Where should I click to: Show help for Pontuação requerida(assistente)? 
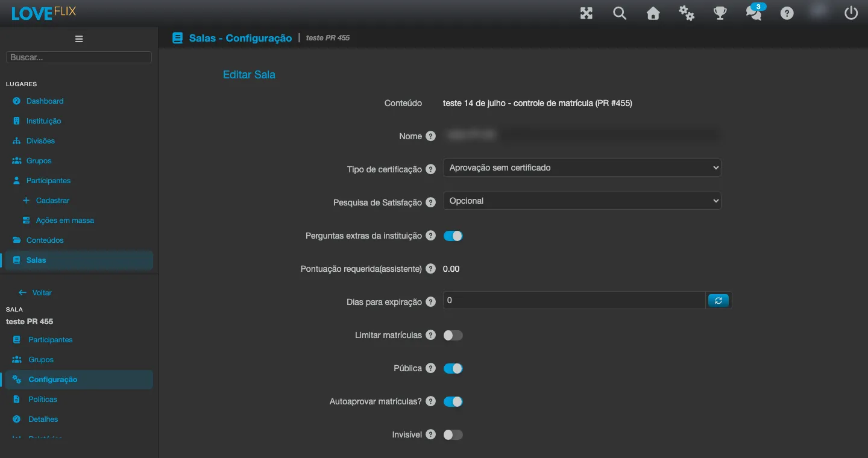point(430,269)
